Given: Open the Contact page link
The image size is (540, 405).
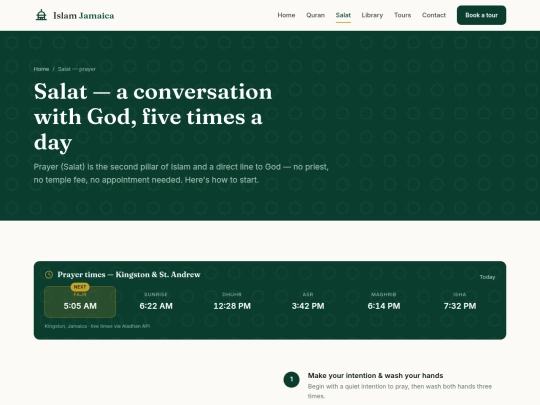Looking at the screenshot, I should click(x=434, y=15).
